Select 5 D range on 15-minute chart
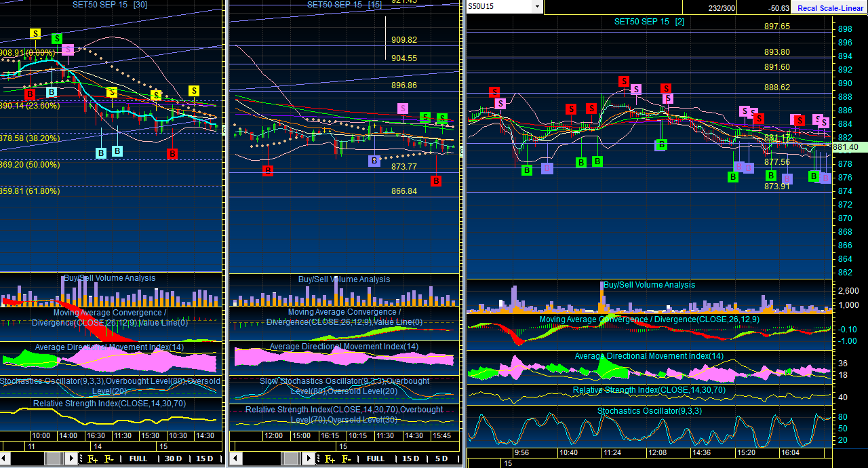868x468 pixels. click(441, 459)
